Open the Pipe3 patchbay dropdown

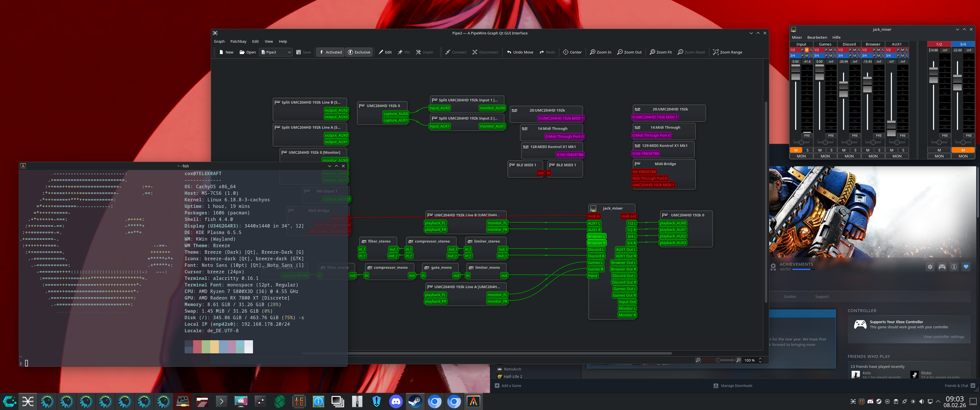[x=276, y=52]
